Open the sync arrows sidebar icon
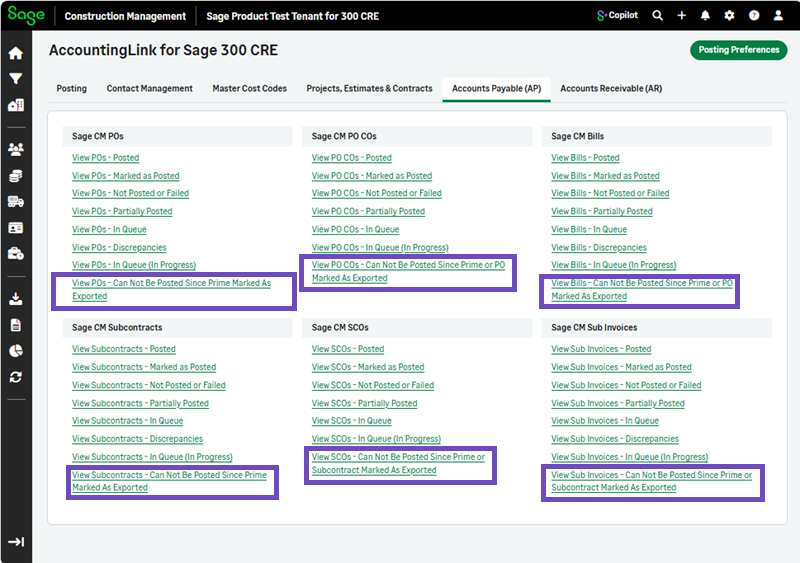 click(16, 377)
